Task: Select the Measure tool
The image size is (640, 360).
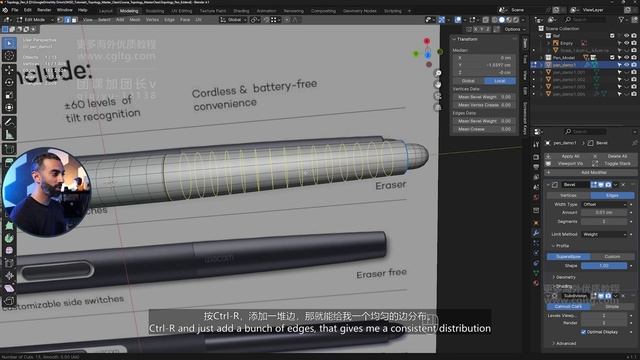Action: (x=9, y=134)
